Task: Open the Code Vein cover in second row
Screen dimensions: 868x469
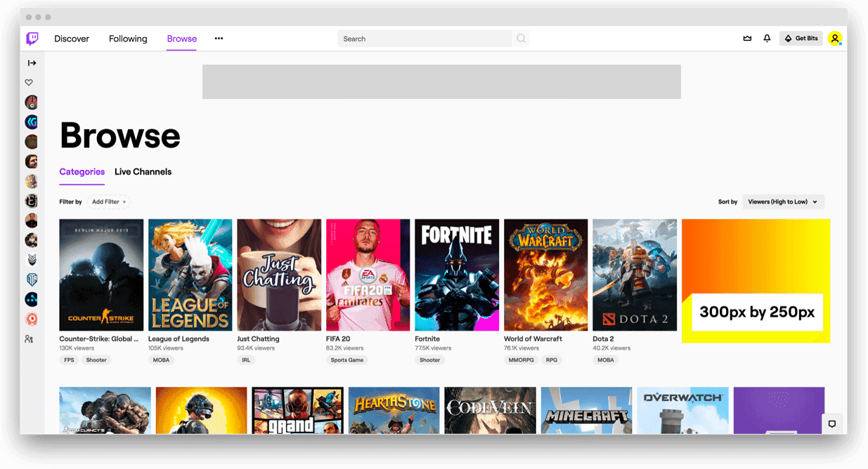Action: [x=490, y=411]
